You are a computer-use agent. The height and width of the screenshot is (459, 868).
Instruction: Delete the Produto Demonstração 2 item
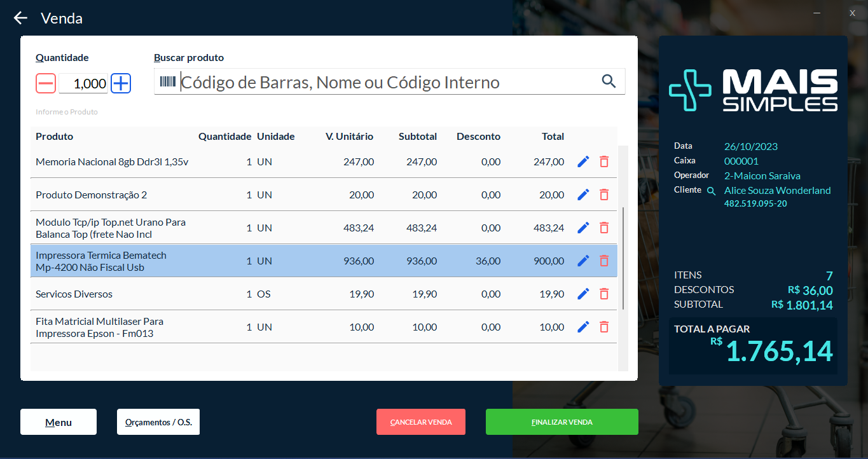(x=604, y=195)
